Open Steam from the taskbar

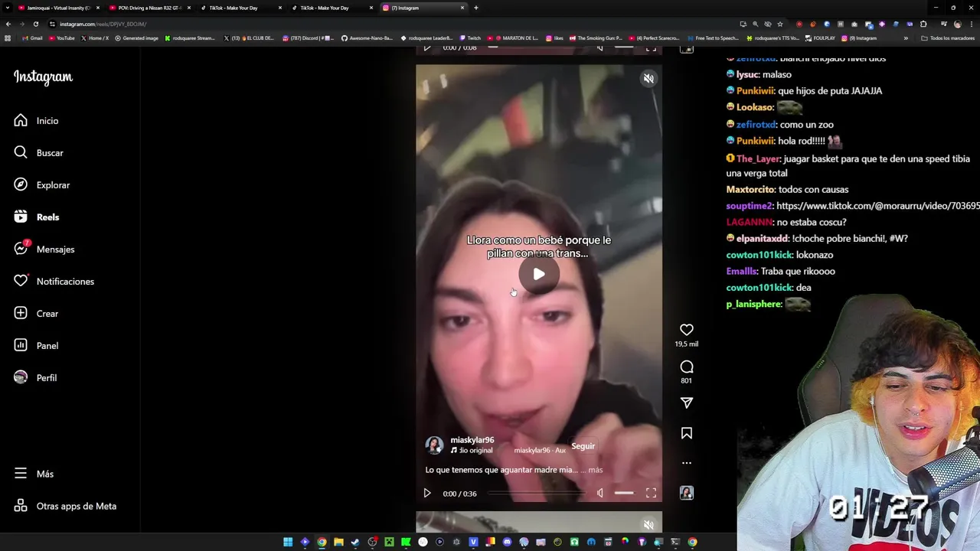pyautogui.click(x=355, y=542)
